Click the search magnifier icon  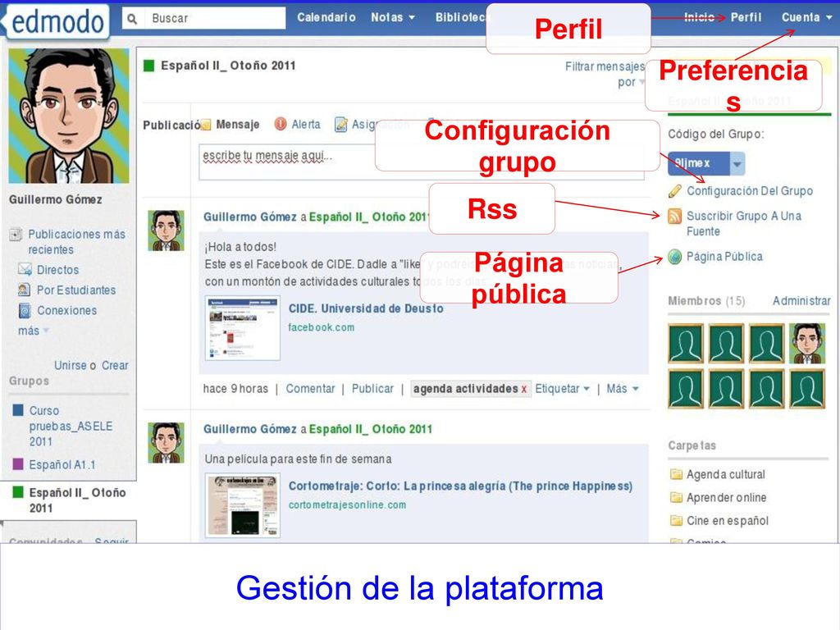[x=132, y=19]
